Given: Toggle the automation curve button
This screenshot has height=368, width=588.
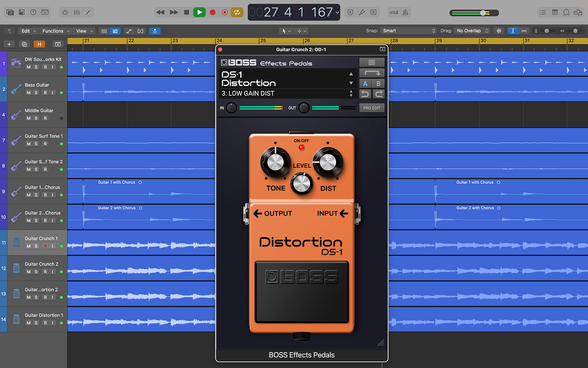Looking at the screenshot, I should (x=129, y=31).
